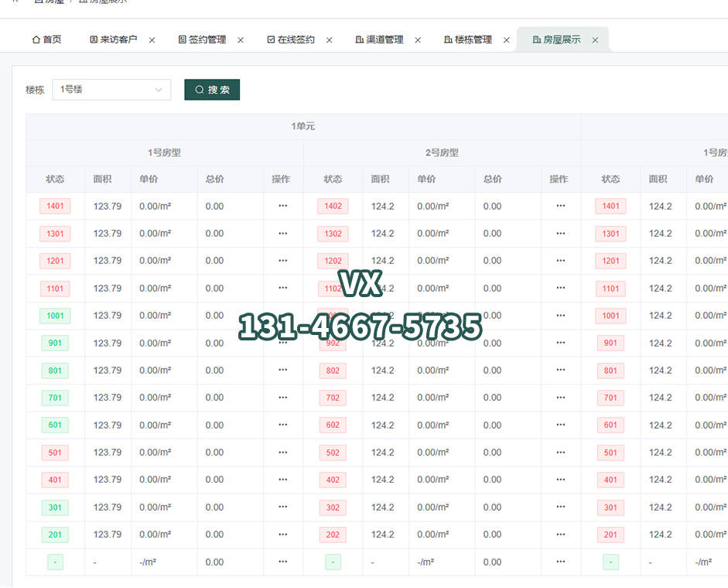Close the 来访客户 tab
Image resolution: width=728 pixels, height=588 pixels.
point(152,40)
